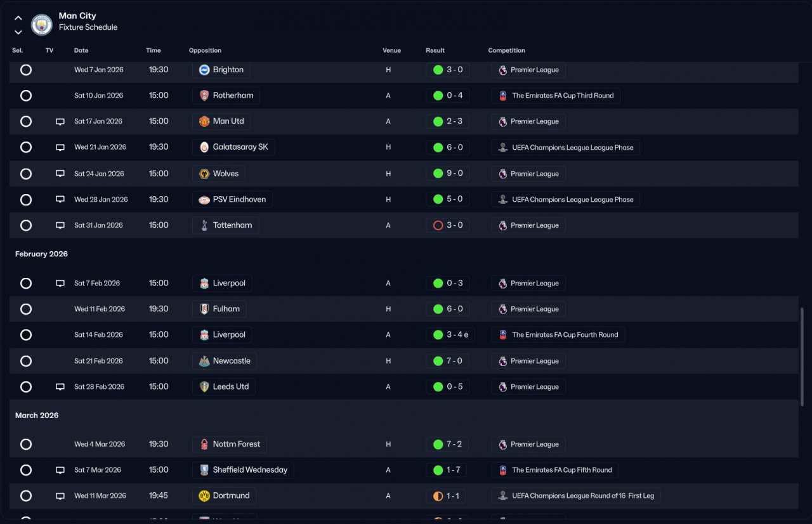
Task: Open Liverpool from the Sat 7 Feb fixture
Action: click(x=222, y=284)
